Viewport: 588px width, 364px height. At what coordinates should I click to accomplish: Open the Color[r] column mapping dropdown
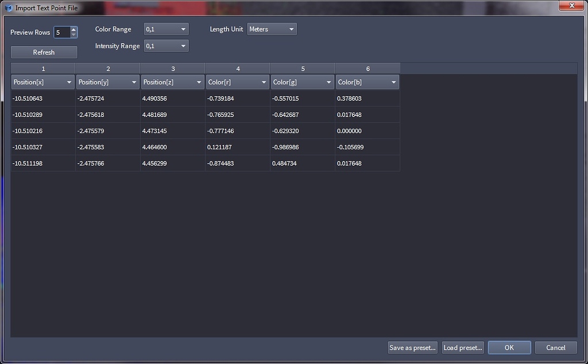click(x=264, y=82)
